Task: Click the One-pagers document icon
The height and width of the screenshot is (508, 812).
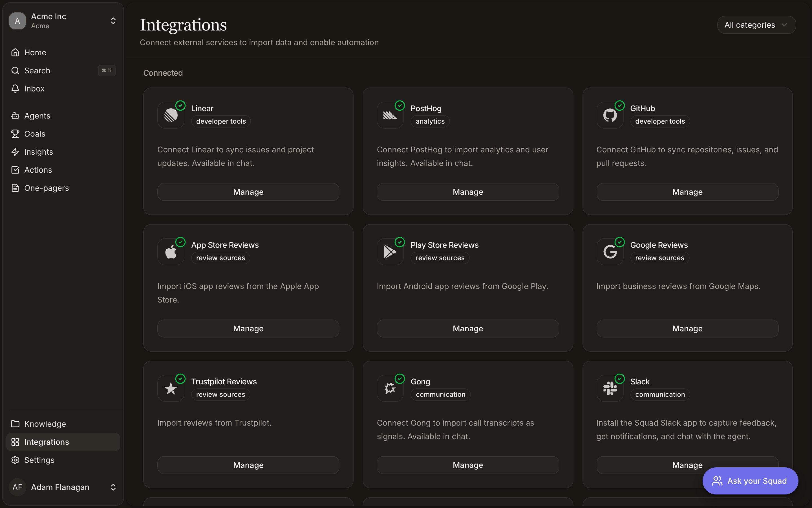Action: [15, 188]
